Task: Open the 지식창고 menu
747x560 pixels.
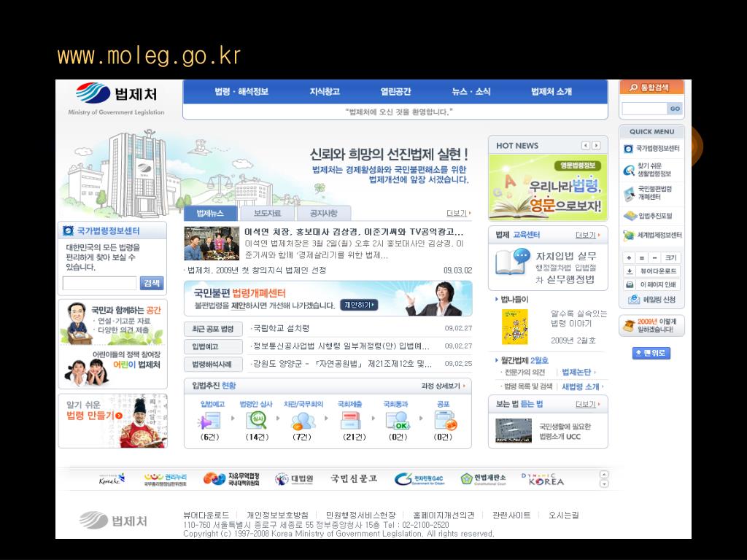Action: click(x=325, y=91)
